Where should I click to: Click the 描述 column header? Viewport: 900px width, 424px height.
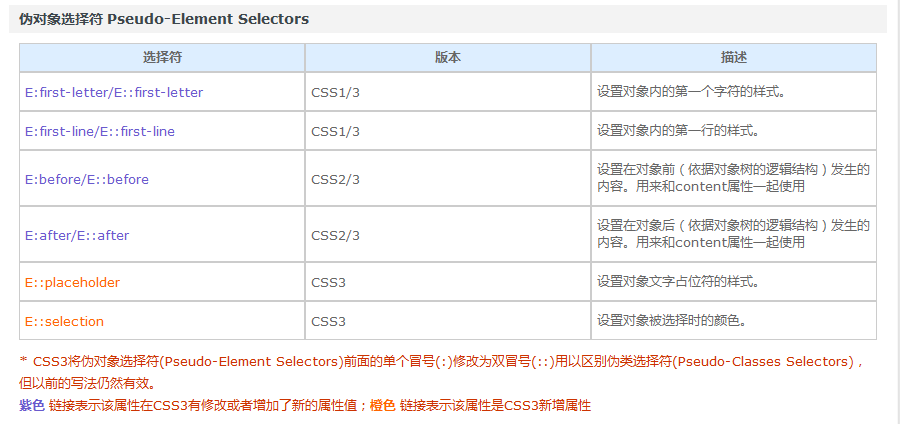[734, 58]
